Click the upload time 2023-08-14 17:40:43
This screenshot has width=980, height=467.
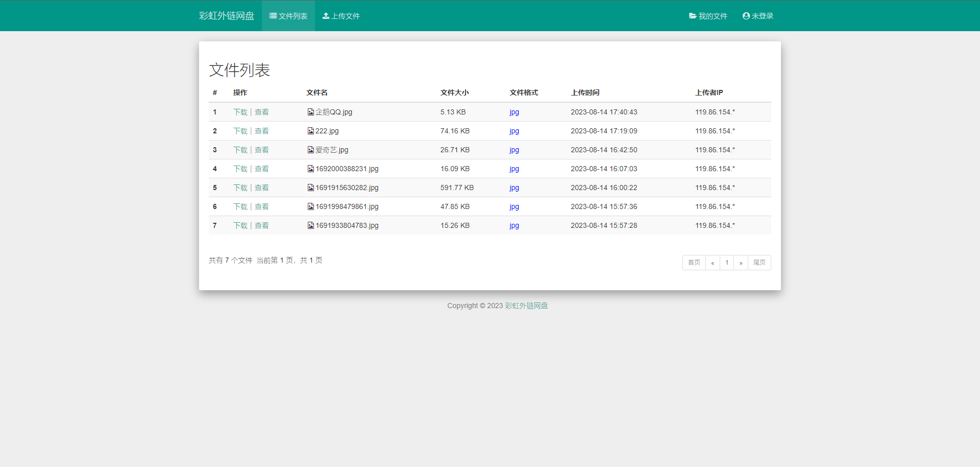(x=604, y=112)
